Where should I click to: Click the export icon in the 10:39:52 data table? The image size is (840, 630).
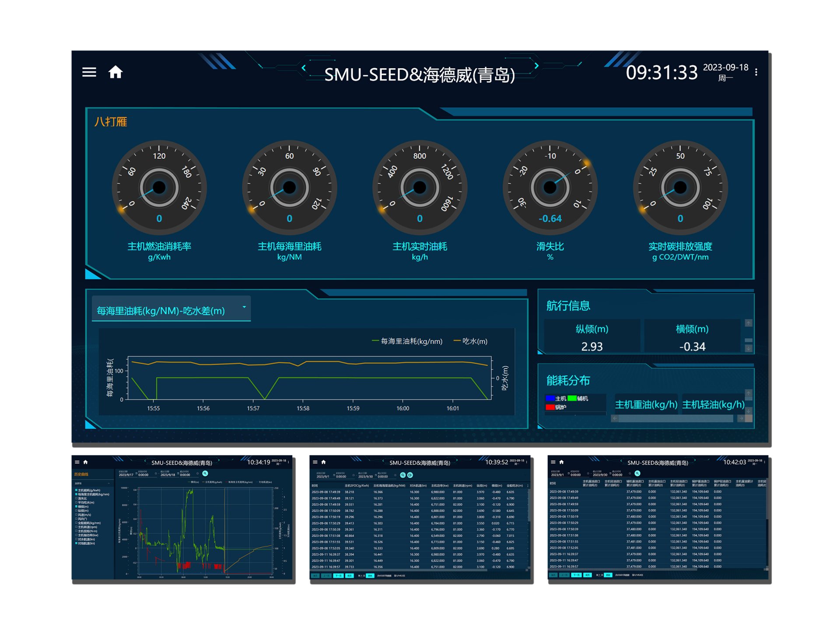[410, 475]
